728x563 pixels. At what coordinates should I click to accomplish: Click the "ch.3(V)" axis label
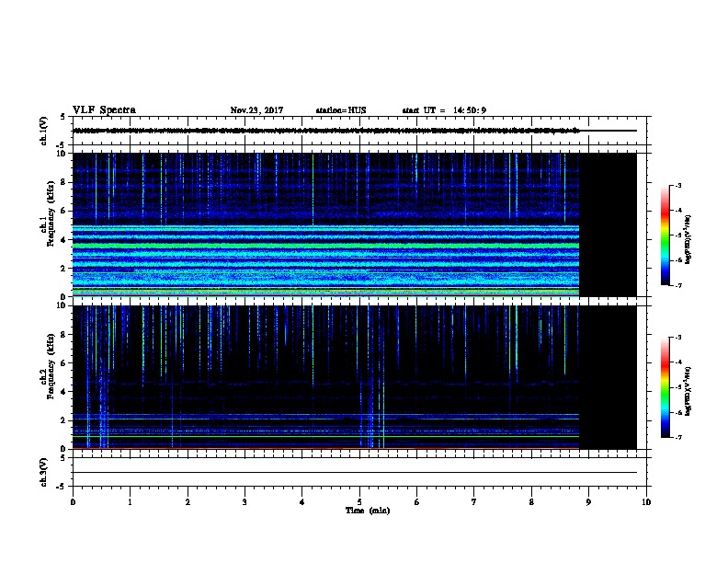43,472
